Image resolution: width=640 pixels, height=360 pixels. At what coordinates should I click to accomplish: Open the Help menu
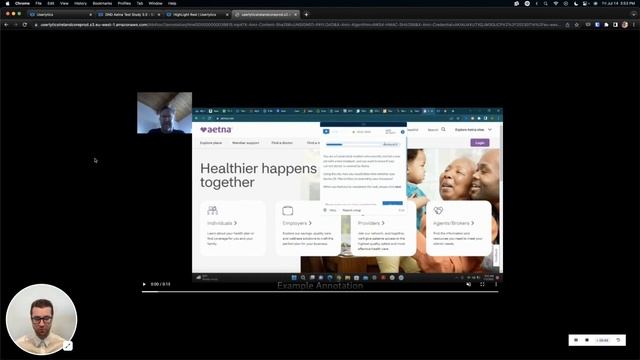pos(172,3)
